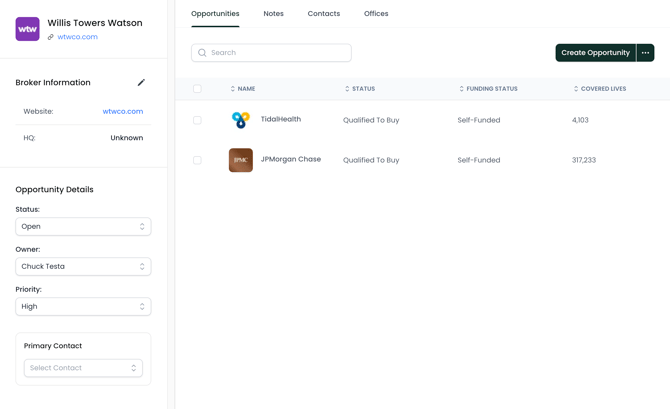Screen dimensions: 670x409
Task: Sort by Status column header
Action: click(x=359, y=89)
